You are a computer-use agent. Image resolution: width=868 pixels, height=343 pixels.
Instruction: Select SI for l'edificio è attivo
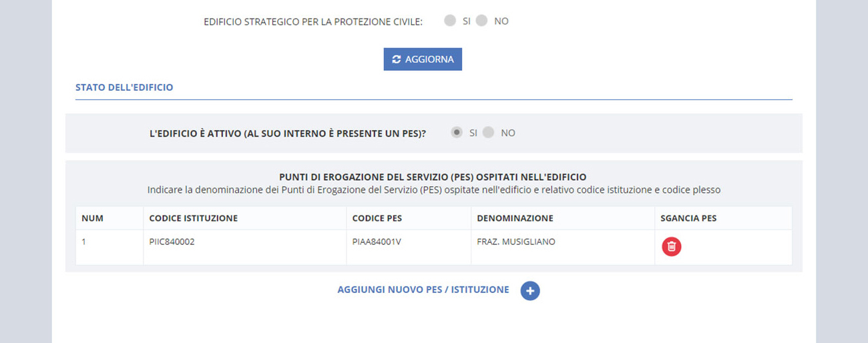[x=457, y=133]
